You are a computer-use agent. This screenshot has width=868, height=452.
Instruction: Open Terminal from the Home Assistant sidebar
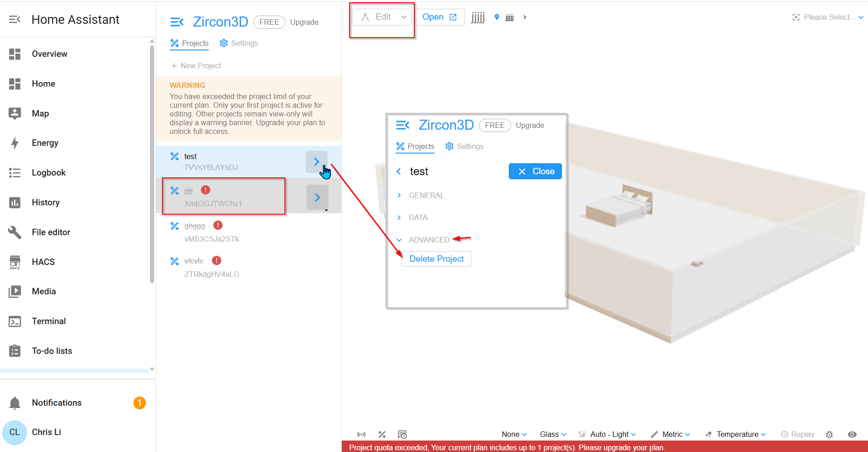(x=49, y=321)
